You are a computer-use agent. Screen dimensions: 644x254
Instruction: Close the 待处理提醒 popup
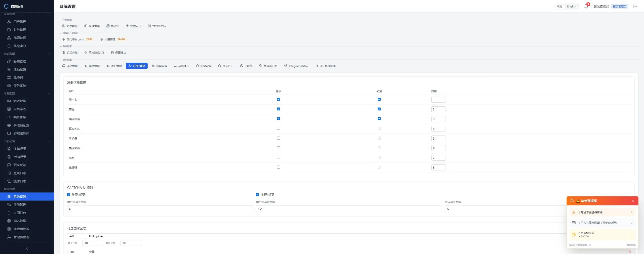[x=633, y=201]
